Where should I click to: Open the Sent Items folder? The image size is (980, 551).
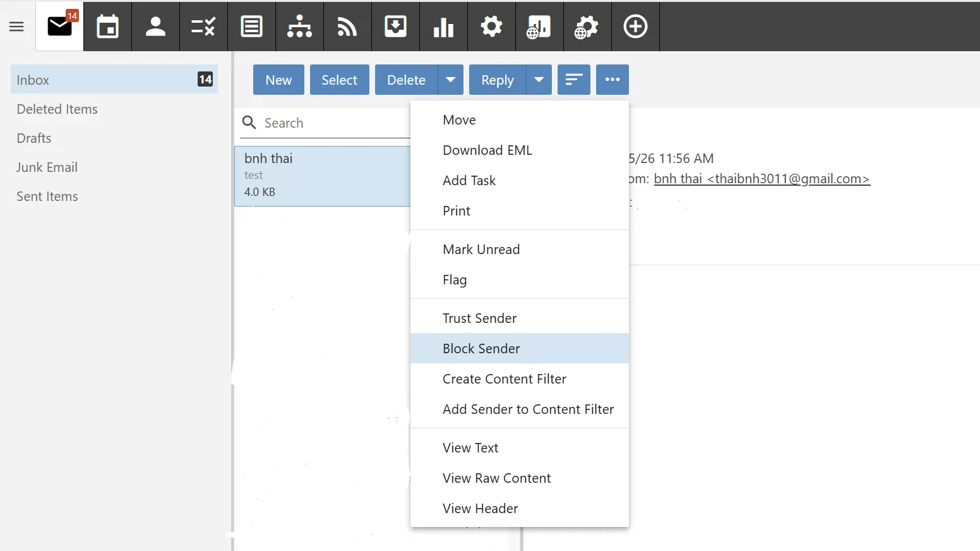click(114, 197)
